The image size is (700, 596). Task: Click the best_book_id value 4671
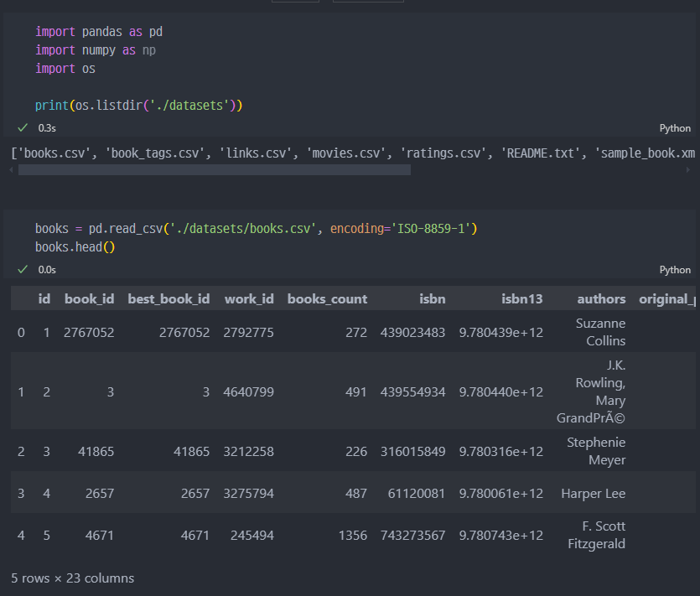tap(195, 536)
